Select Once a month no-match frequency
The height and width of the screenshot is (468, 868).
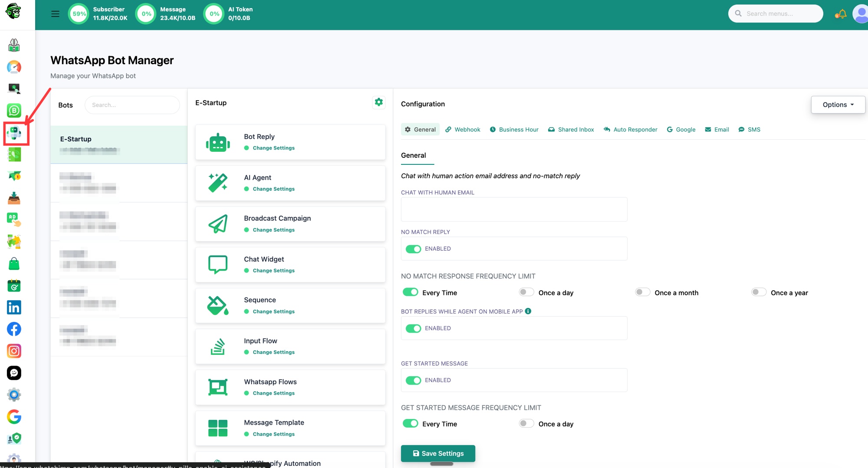tap(643, 292)
